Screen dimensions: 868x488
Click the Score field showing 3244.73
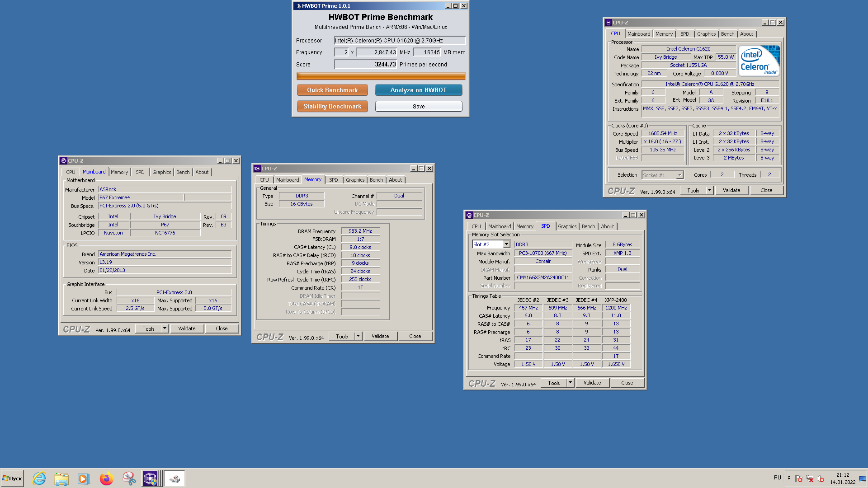coord(365,64)
